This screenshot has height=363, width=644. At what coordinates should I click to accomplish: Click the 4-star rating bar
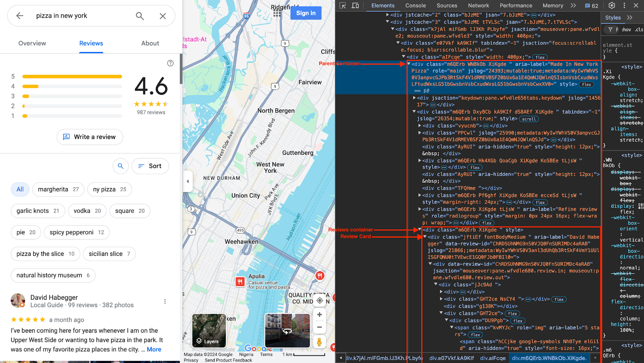[72, 86]
